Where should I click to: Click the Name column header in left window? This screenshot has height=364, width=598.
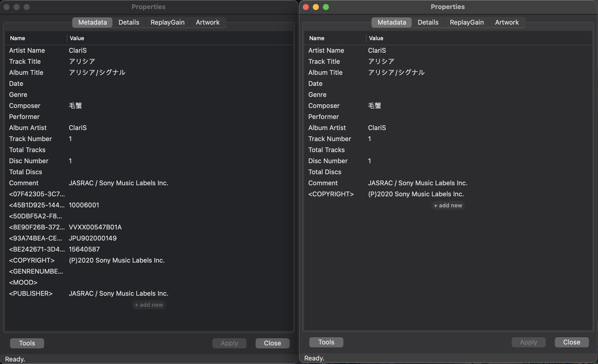(18, 38)
